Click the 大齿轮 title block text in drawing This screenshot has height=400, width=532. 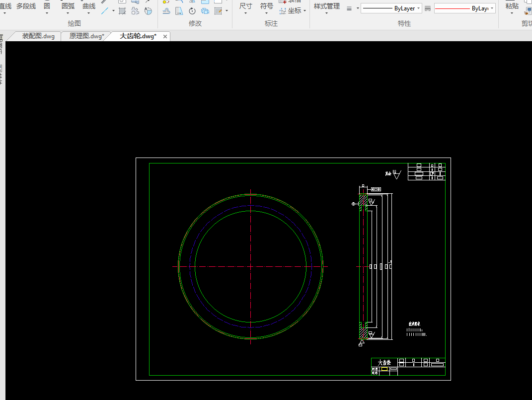coord(384,363)
